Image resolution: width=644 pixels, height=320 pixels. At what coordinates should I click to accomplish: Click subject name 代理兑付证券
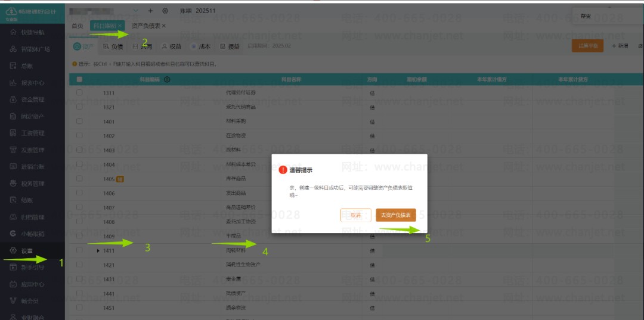pyautogui.click(x=241, y=92)
